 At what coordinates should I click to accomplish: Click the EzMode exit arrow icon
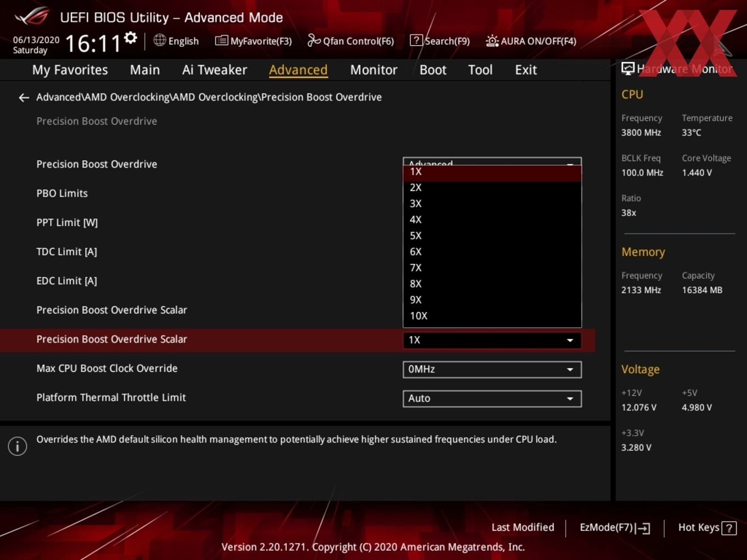click(x=643, y=529)
